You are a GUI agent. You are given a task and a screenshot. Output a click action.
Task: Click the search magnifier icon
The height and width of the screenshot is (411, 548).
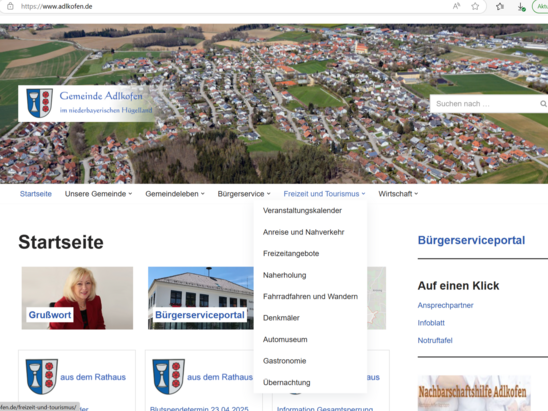(x=543, y=104)
